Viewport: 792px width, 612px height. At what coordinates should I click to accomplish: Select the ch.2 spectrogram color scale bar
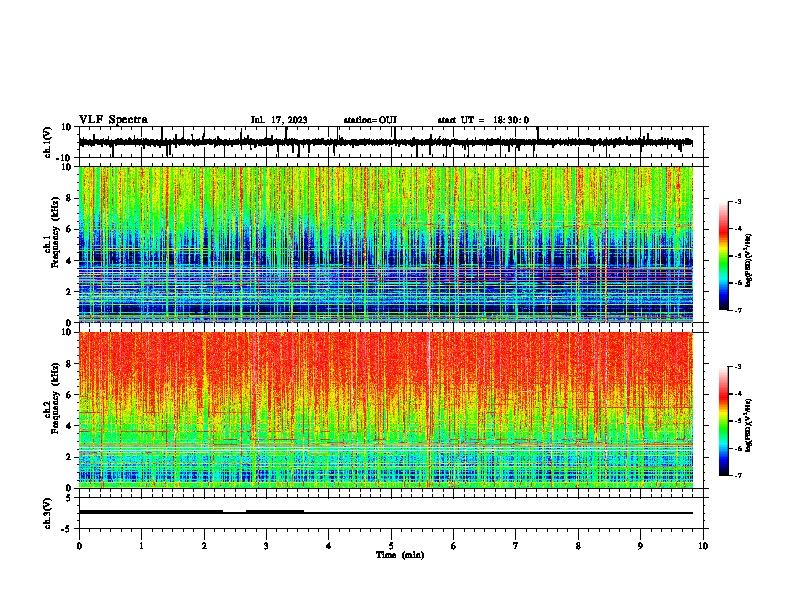[x=723, y=421]
